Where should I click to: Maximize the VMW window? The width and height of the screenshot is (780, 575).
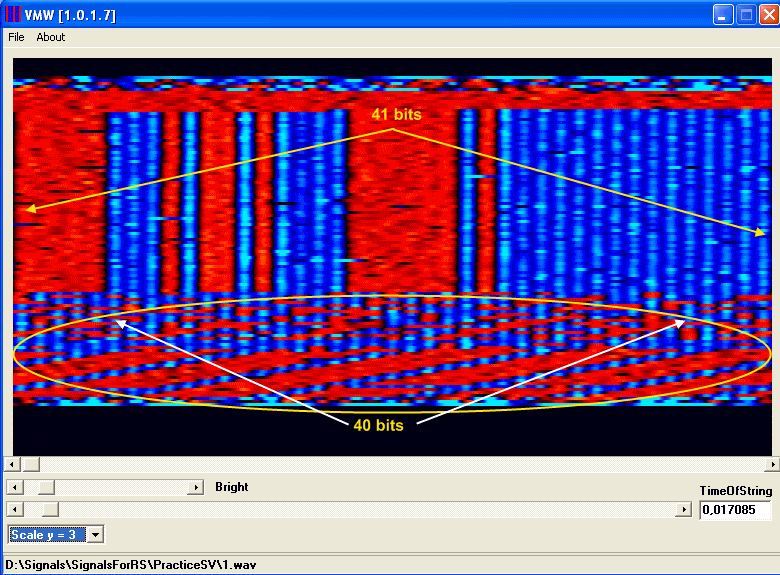pyautogui.click(x=746, y=14)
